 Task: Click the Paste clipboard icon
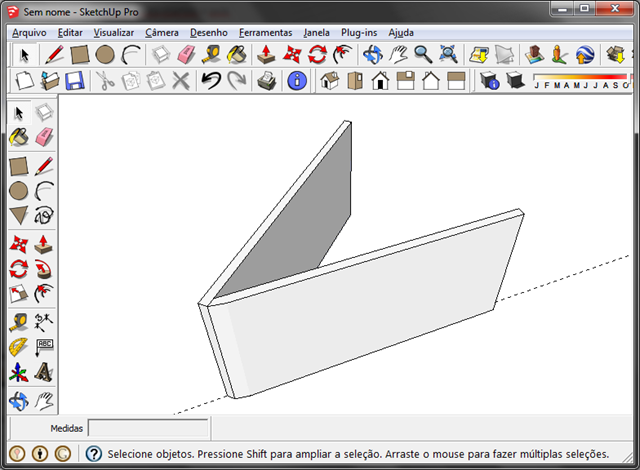tap(156, 80)
